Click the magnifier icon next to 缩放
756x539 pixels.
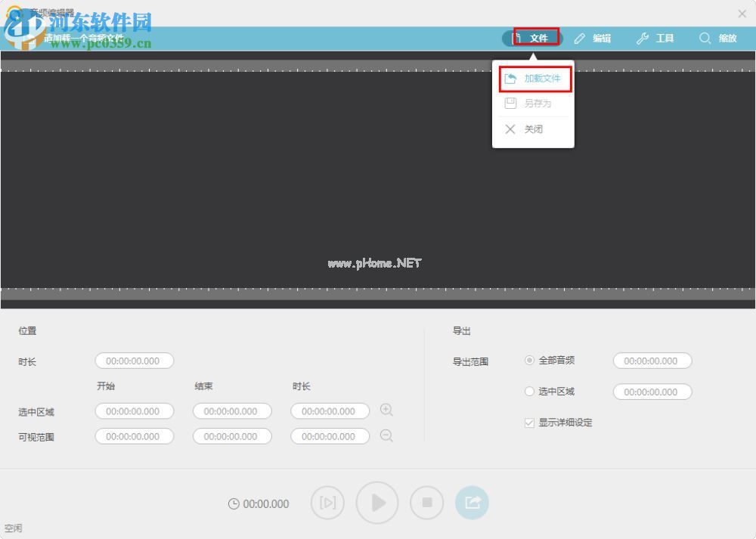[705, 38]
